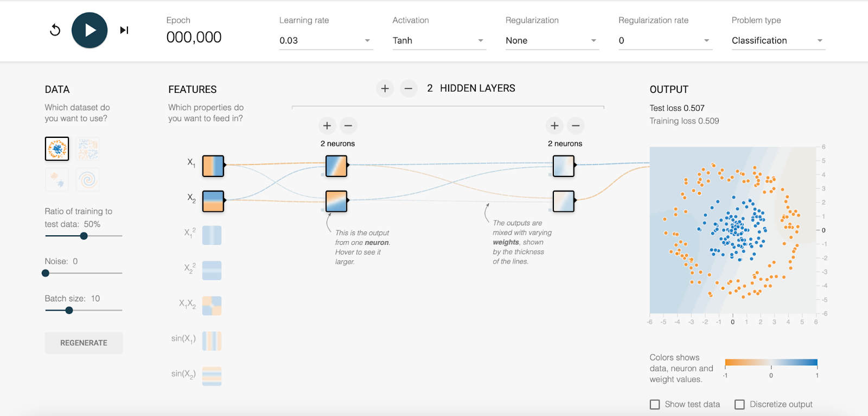
Task: Open the Learning rate dropdown
Action: 326,41
